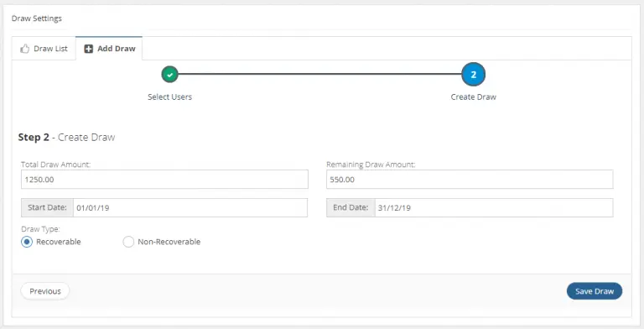Focus the Total Draw Amount field

164,180
